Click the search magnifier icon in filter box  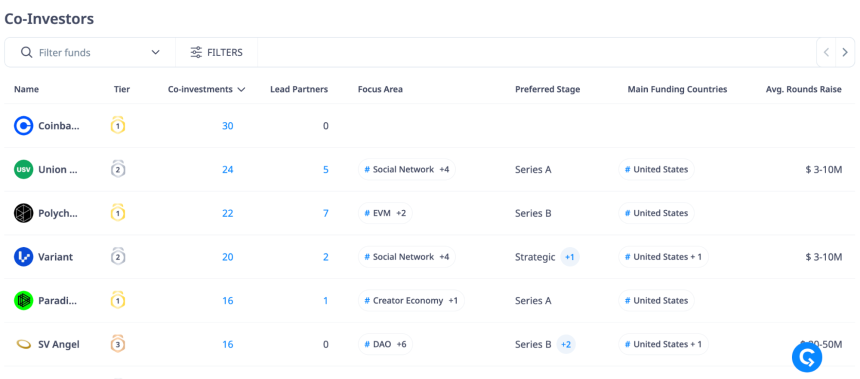click(26, 53)
